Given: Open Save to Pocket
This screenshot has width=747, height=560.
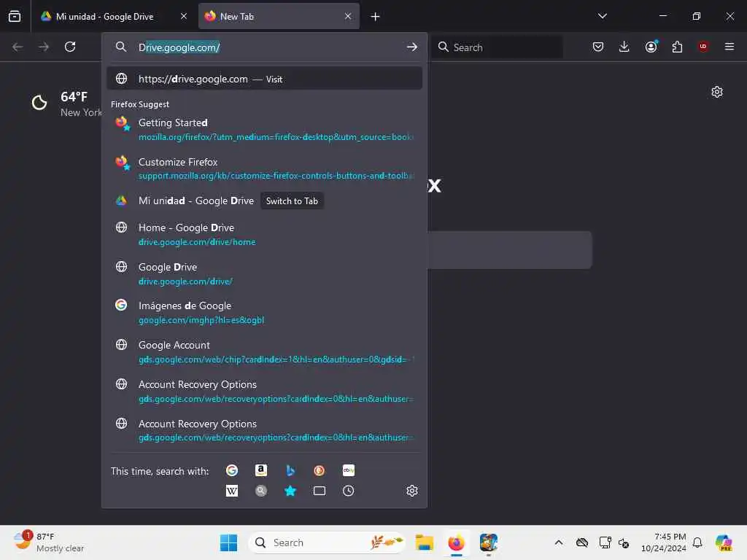Looking at the screenshot, I should (598, 47).
